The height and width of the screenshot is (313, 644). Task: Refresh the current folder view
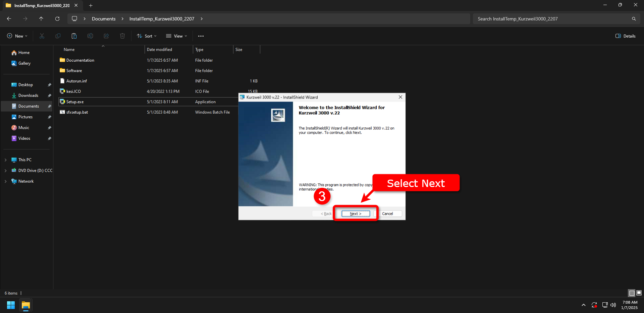57,19
